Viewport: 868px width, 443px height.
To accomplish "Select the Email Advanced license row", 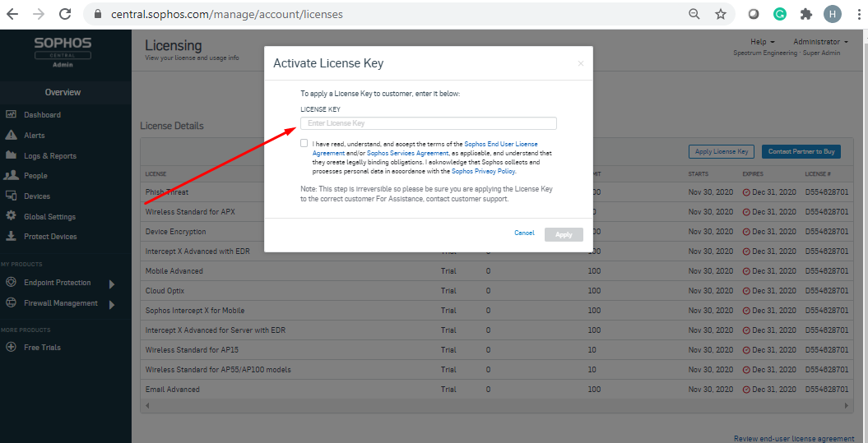I will pos(496,390).
